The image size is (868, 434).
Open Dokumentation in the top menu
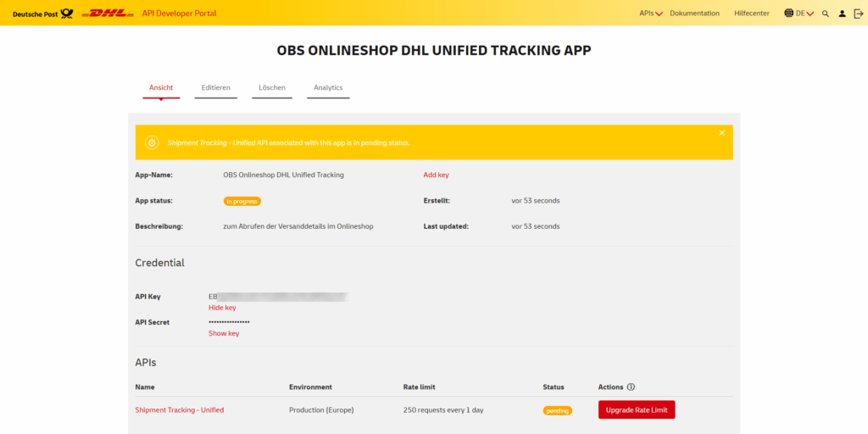[695, 14]
